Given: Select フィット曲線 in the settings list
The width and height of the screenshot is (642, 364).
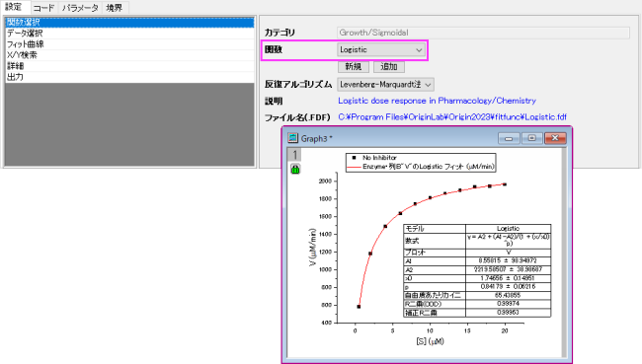Looking at the screenshot, I should click(x=129, y=44).
